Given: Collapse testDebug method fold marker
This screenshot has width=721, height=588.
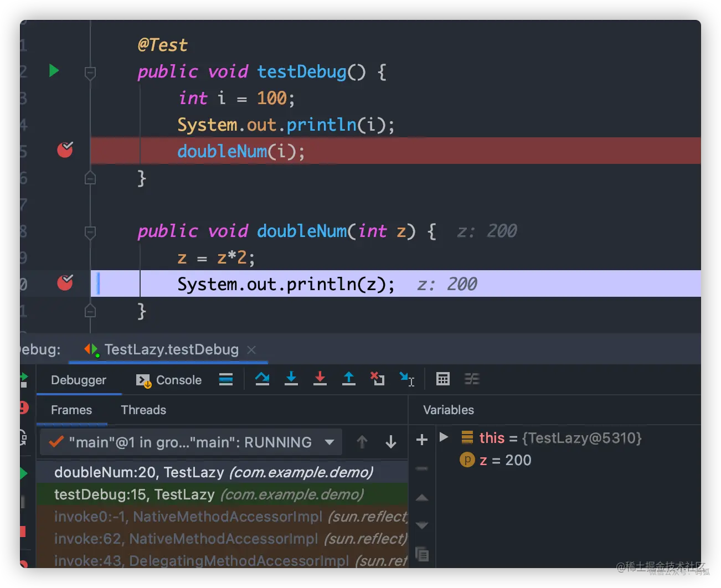Looking at the screenshot, I should pyautogui.click(x=90, y=73).
